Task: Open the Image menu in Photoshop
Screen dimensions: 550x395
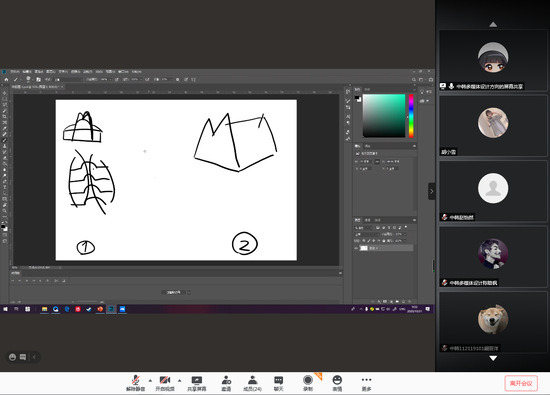Action: pos(39,72)
